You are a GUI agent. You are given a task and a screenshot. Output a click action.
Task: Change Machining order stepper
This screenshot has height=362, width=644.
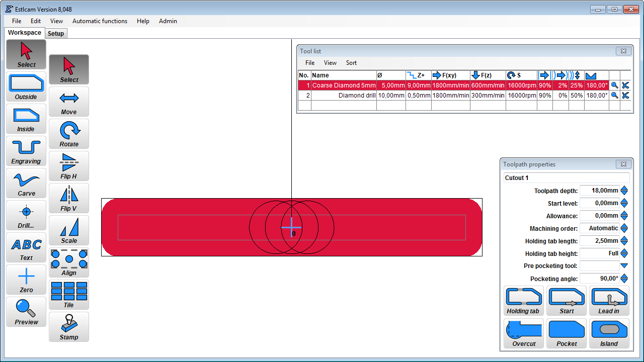[x=624, y=228]
